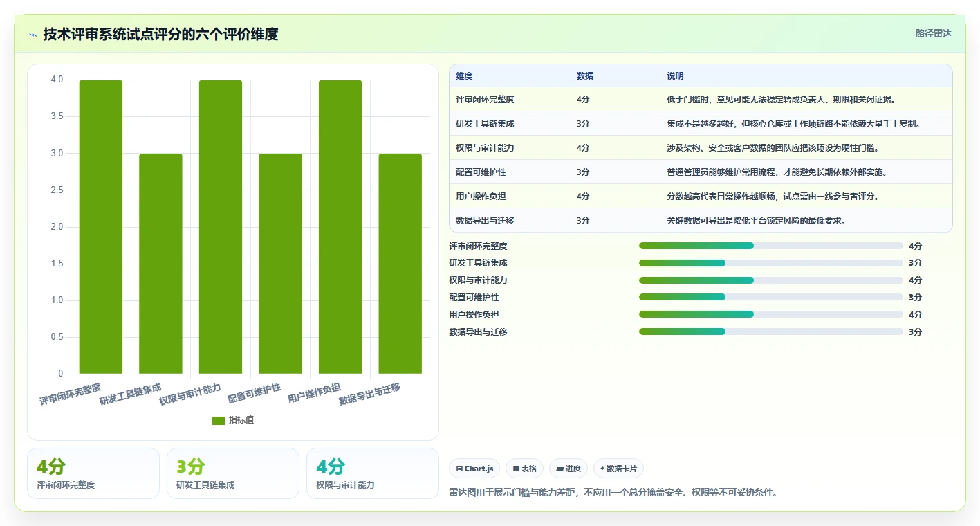Click the 数据导出与迁移 x-axis label
Image resolution: width=980 pixels, height=526 pixels.
pyautogui.click(x=369, y=394)
